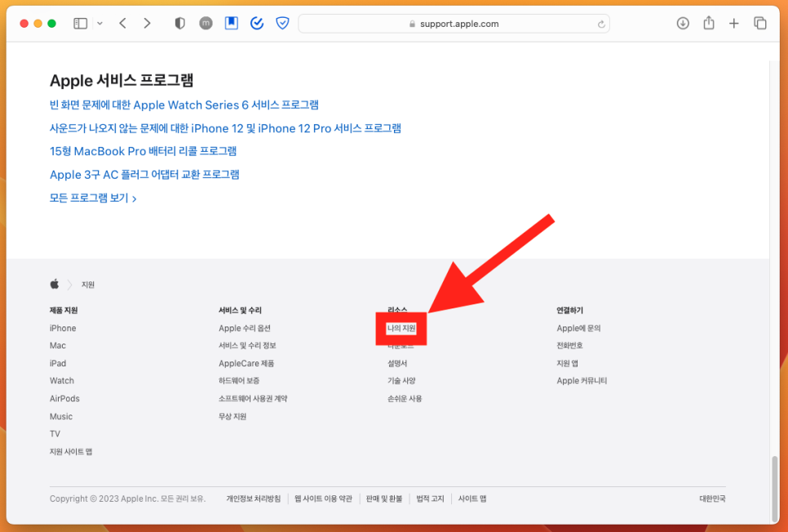The image size is (788, 532).
Task: Open 웹 사이트 이용 약관 footer link
Action: (x=323, y=499)
